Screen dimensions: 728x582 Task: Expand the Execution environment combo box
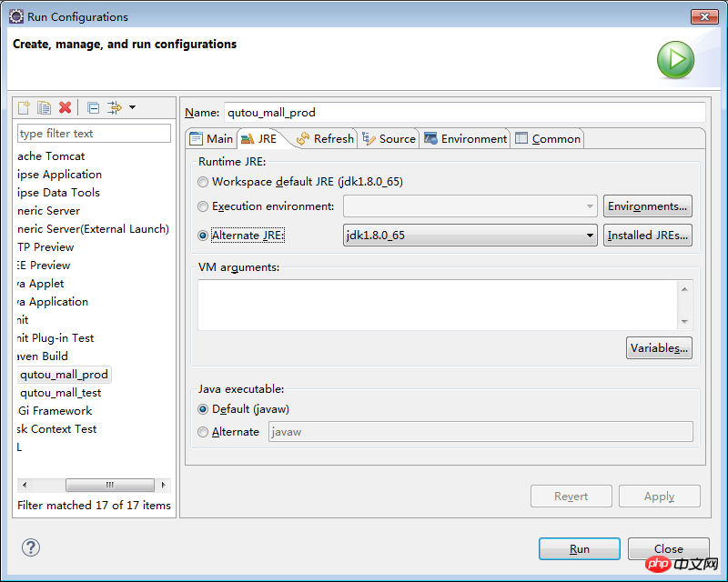tap(590, 206)
